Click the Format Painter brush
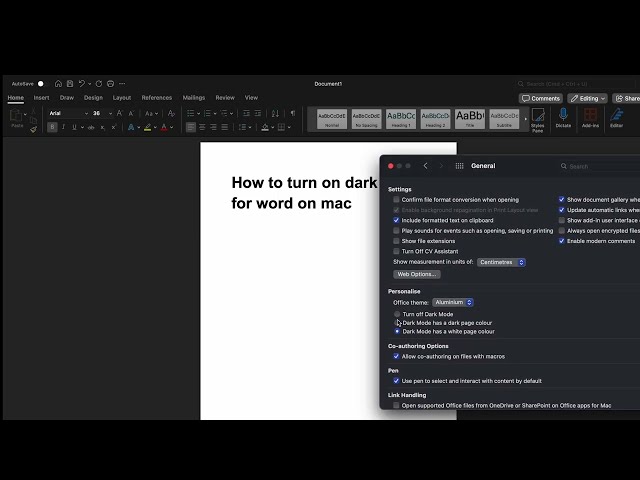 (x=33, y=129)
